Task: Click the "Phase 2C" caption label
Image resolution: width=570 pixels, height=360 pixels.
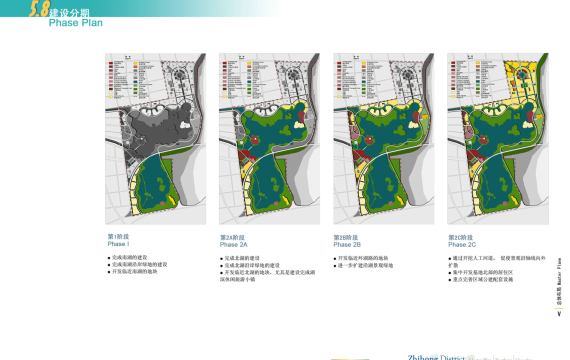Action: (462, 245)
